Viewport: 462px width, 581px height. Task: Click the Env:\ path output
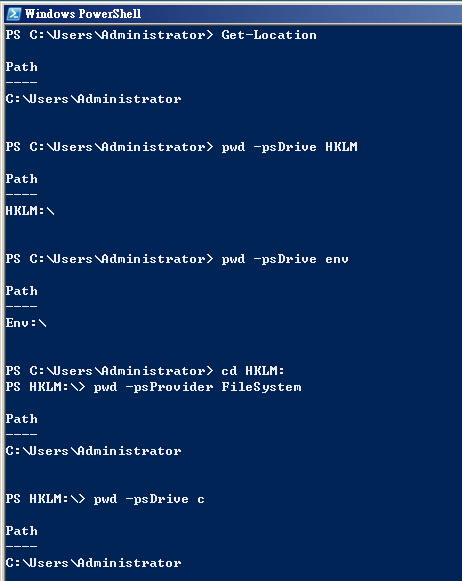(26, 323)
